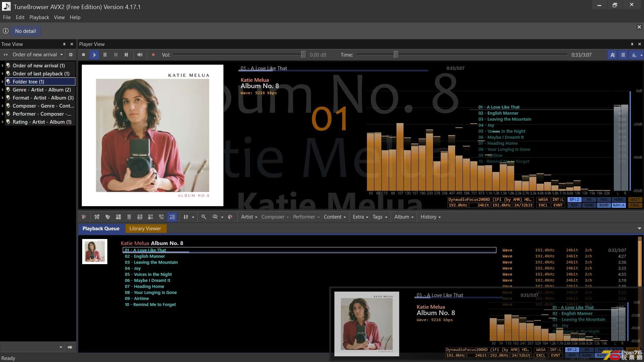Image resolution: width=644 pixels, height=362 pixels.
Task: Toggle RG replay gain in main Player View
Action: coord(589,199)
